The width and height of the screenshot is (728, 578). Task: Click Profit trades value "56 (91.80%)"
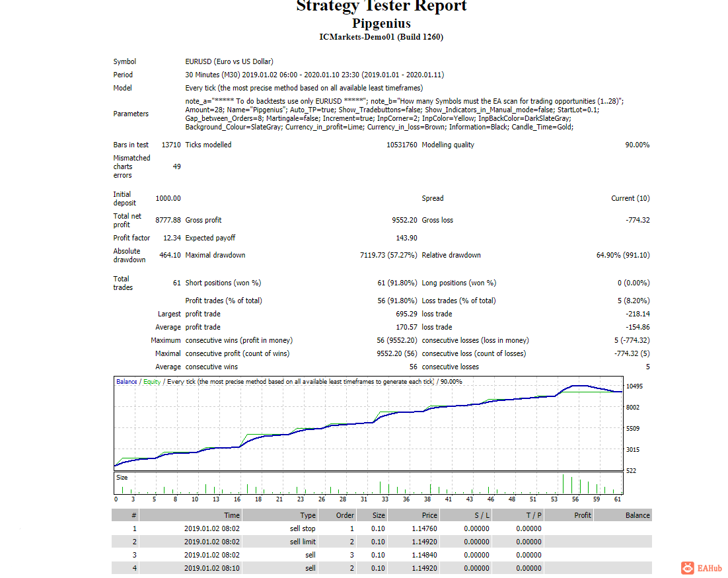[x=398, y=301]
